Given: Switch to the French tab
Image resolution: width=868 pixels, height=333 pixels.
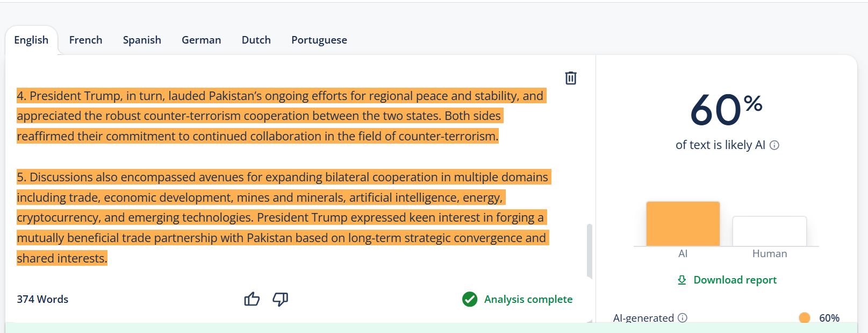Looking at the screenshot, I should click(85, 40).
